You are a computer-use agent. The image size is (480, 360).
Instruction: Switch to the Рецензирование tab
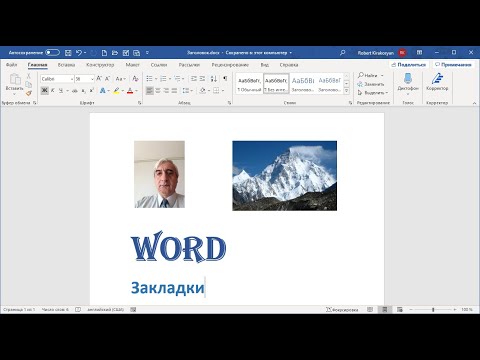[230, 65]
